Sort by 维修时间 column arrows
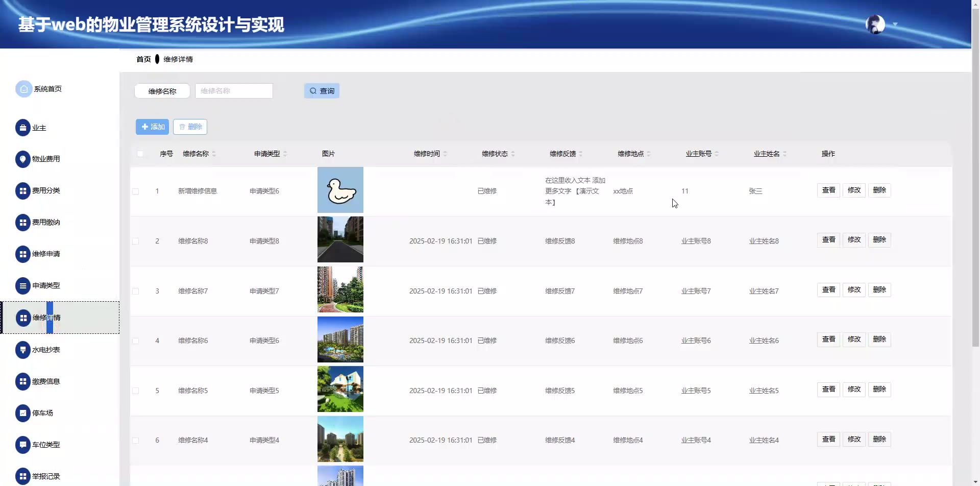Screen dimensions: 980x486 [x=445, y=154]
